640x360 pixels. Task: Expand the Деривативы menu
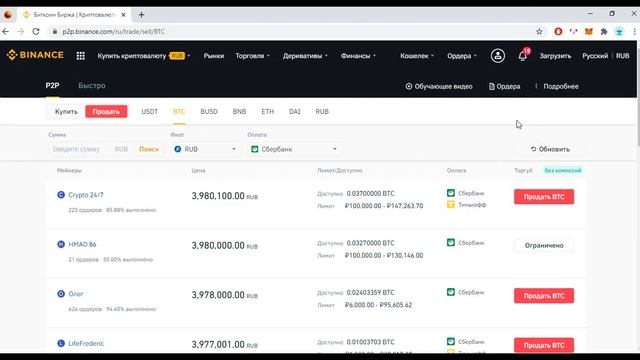[x=305, y=56]
